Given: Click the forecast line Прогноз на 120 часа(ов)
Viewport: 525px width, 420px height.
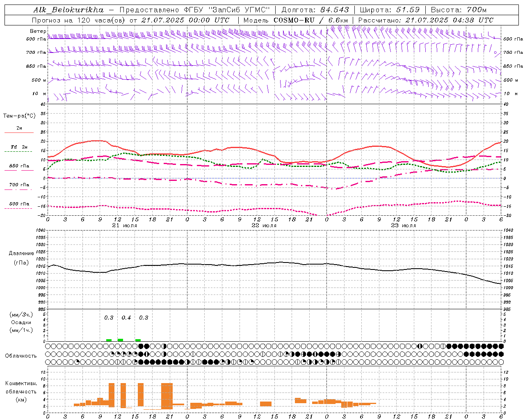Looking at the screenshot, I should click(x=79, y=20).
